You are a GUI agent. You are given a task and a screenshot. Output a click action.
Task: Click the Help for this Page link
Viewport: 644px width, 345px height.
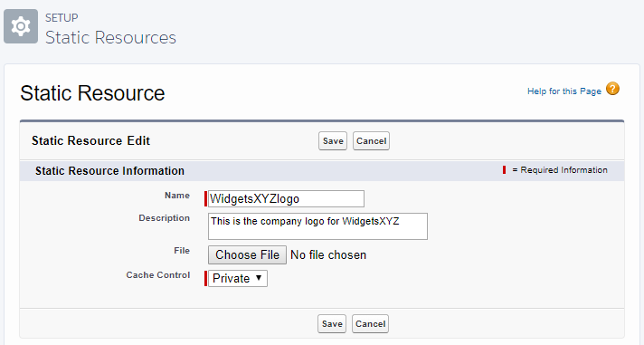[563, 91]
